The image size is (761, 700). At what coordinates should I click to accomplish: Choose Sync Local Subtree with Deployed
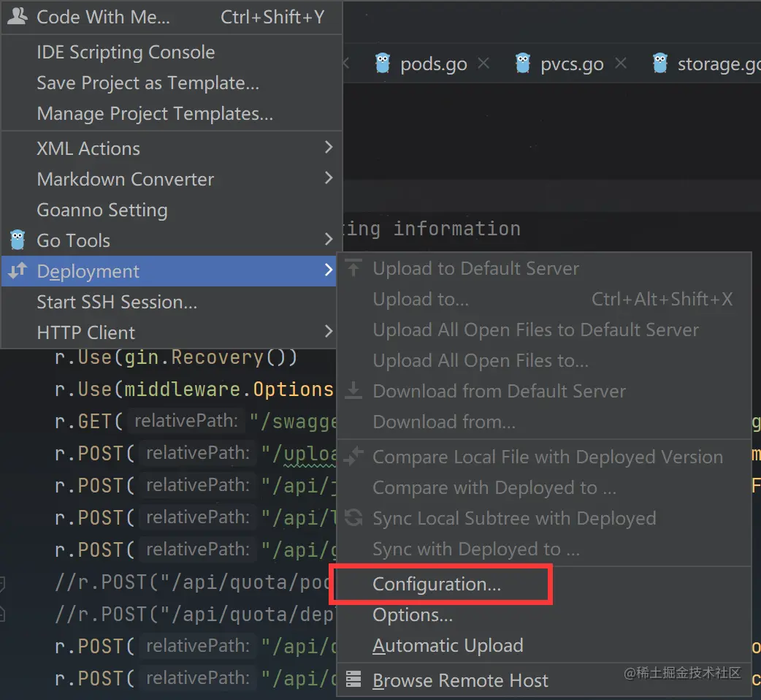543,518
